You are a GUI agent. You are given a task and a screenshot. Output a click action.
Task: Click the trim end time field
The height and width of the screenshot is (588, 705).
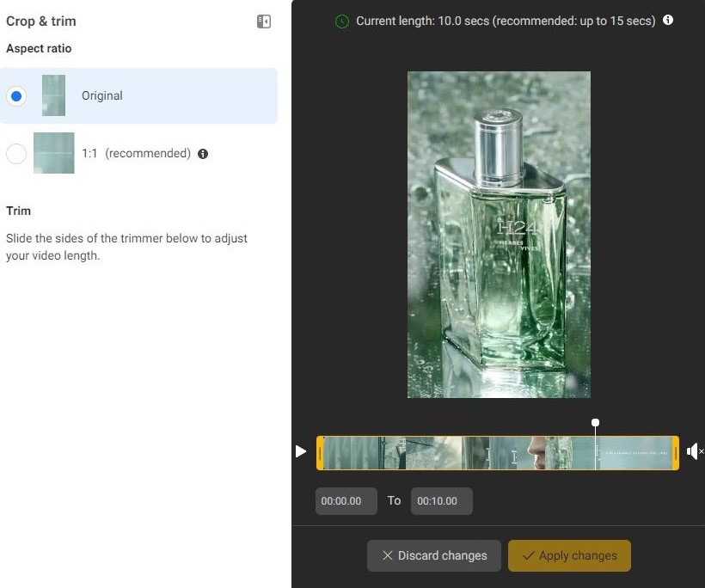coord(442,501)
